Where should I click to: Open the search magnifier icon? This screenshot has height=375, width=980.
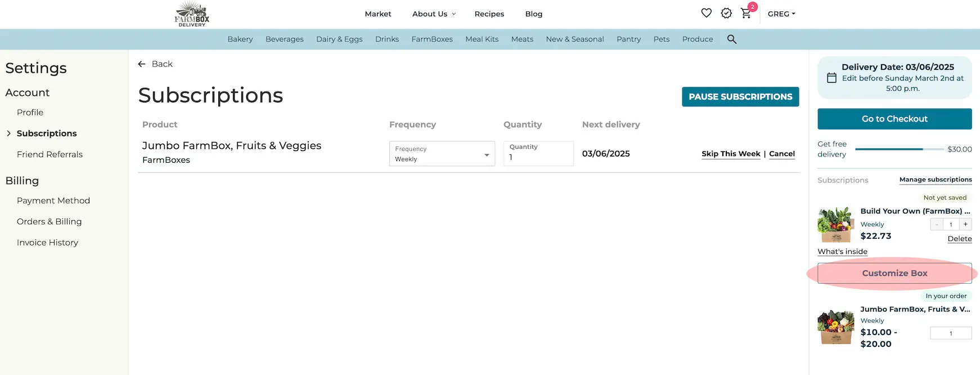(x=732, y=39)
